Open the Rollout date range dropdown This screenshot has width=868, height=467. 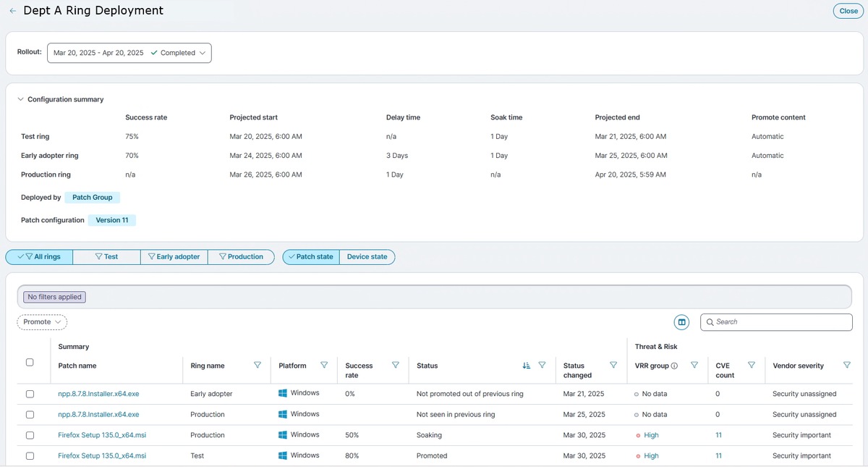[x=129, y=53]
